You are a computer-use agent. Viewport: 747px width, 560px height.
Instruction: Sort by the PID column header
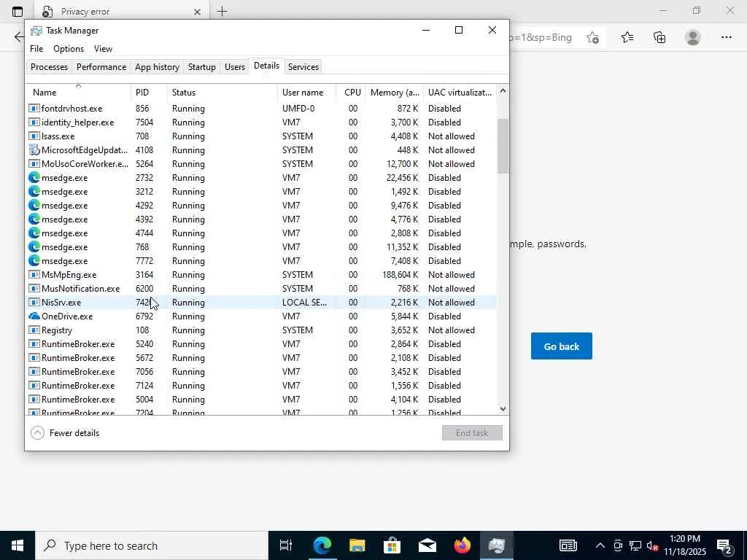149,93
